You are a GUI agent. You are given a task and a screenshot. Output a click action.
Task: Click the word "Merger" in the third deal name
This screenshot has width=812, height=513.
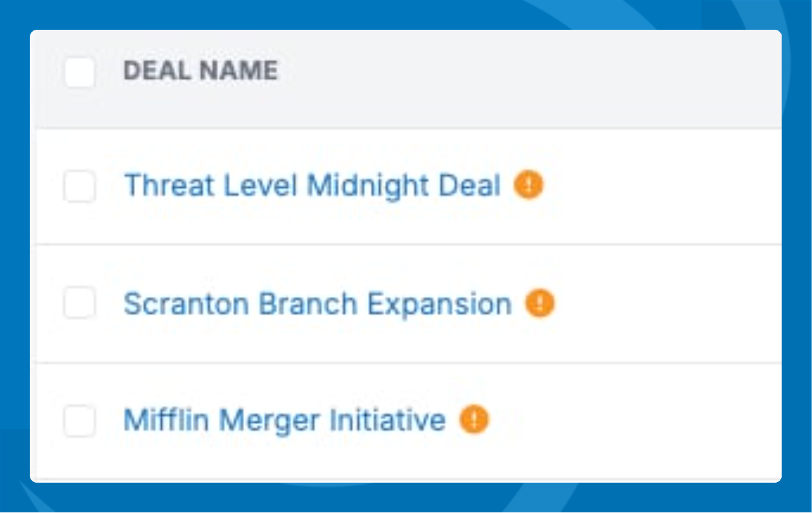(270, 421)
